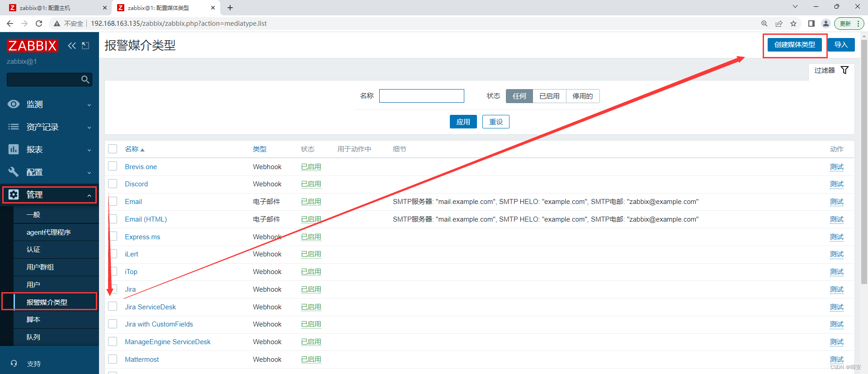This screenshot has height=374, width=868.
Task: Open the 认证 submenu item
Action: (33, 250)
